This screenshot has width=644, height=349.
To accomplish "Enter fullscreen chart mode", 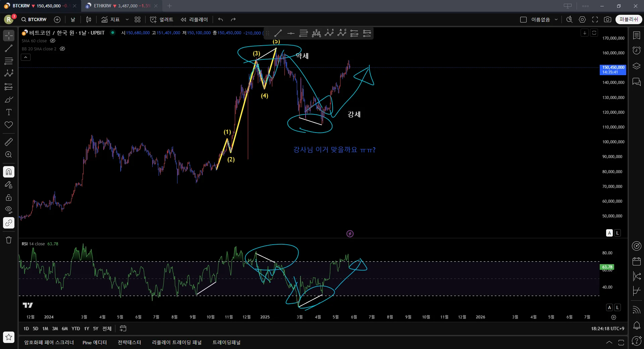I will coord(595,19).
